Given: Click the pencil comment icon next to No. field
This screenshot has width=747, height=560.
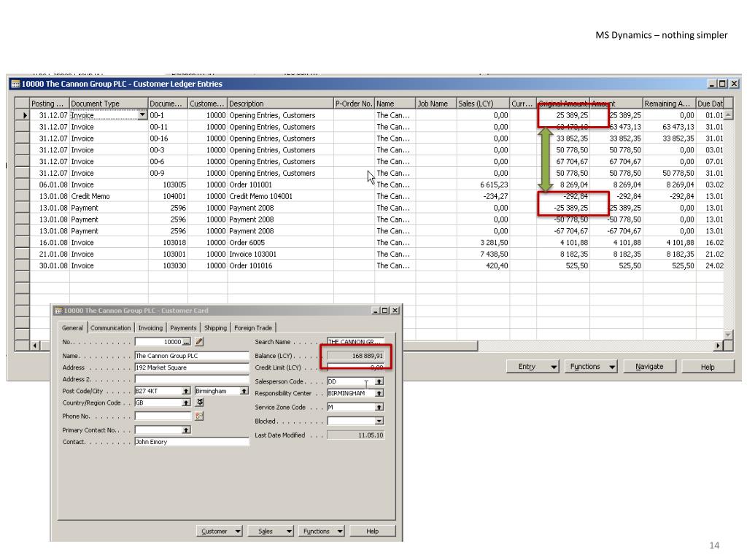Looking at the screenshot, I should coord(199,341).
